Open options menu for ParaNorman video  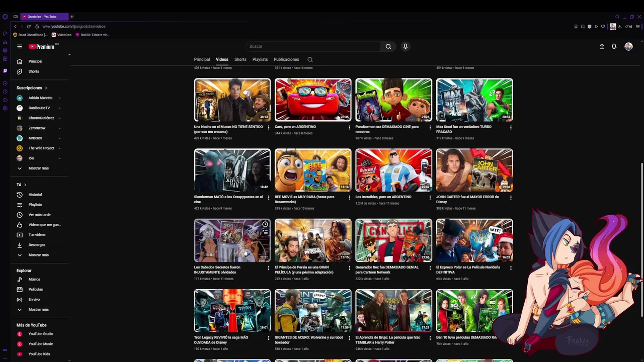(430, 128)
